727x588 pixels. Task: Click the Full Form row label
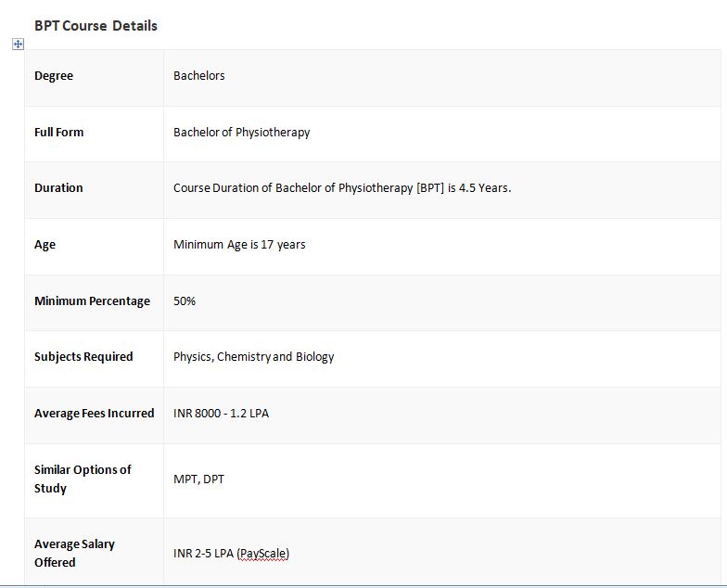(x=59, y=132)
